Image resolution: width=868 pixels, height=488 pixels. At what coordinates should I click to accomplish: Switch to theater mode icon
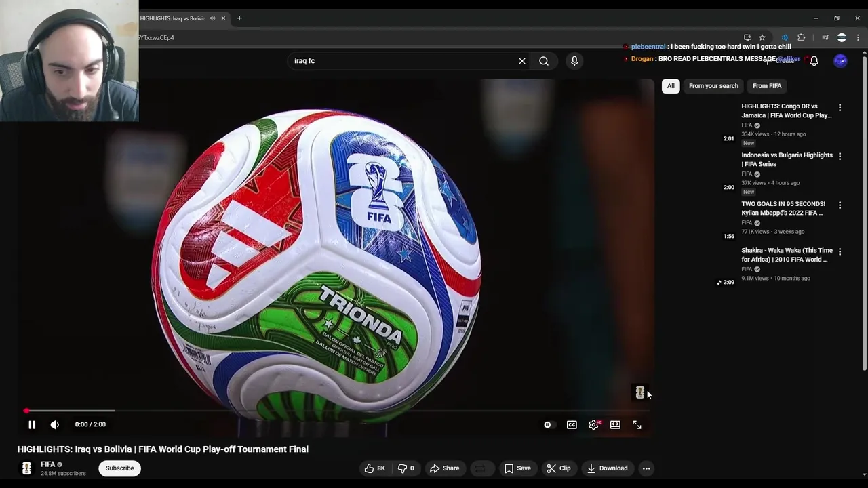click(x=615, y=425)
